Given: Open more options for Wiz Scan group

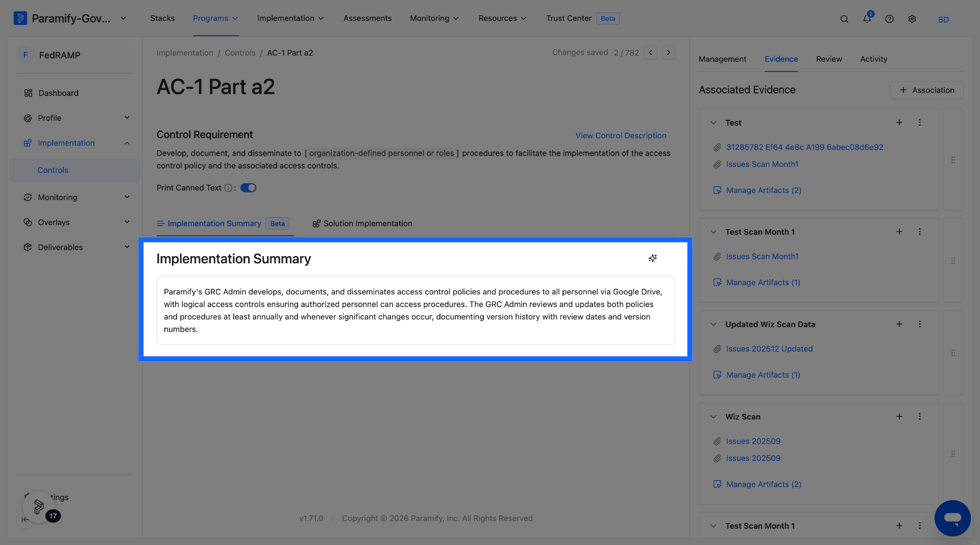Looking at the screenshot, I should coord(920,416).
